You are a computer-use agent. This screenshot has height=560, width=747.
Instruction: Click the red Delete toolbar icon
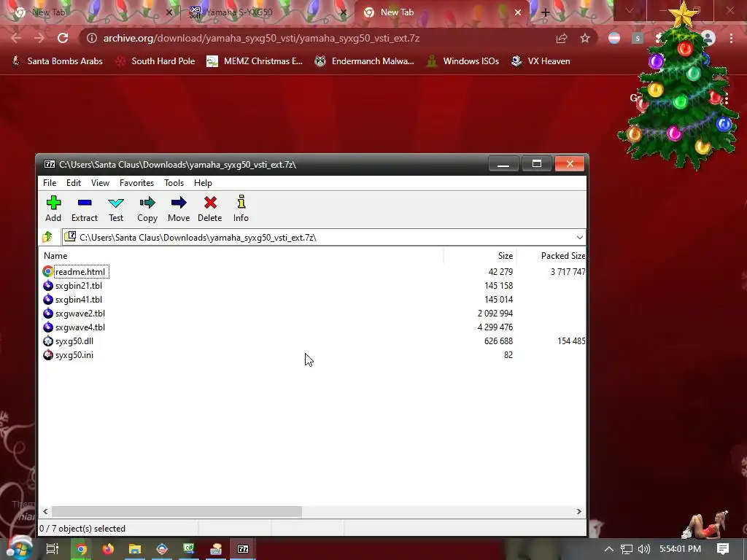[210, 203]
